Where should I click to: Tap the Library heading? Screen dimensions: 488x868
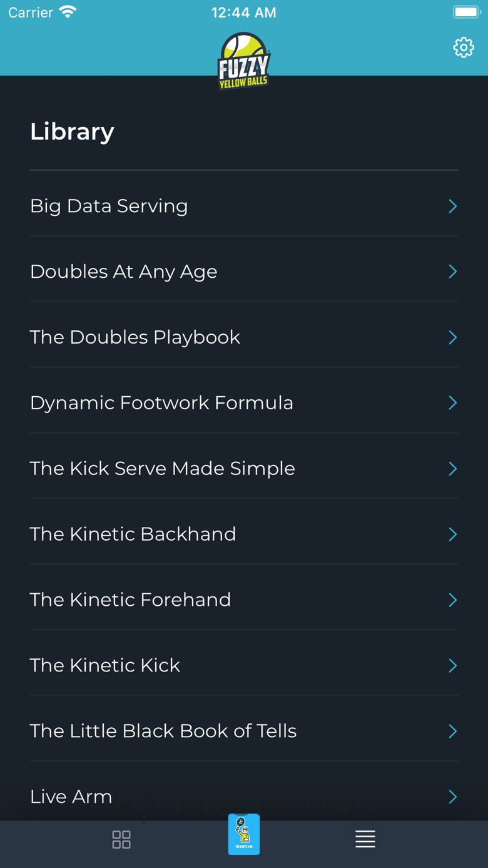coord(72,131)
